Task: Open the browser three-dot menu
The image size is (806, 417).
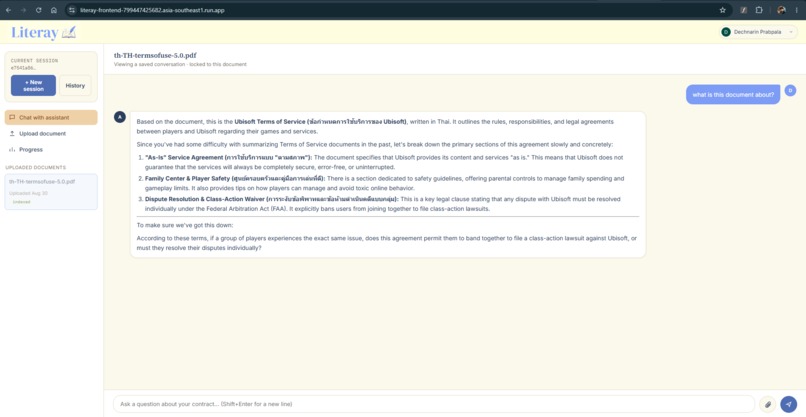Action: pos(796,10)
